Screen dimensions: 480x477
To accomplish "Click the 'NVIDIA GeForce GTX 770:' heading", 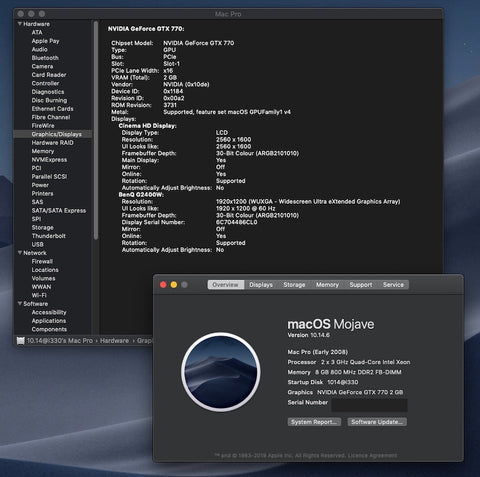I will 146,29.
